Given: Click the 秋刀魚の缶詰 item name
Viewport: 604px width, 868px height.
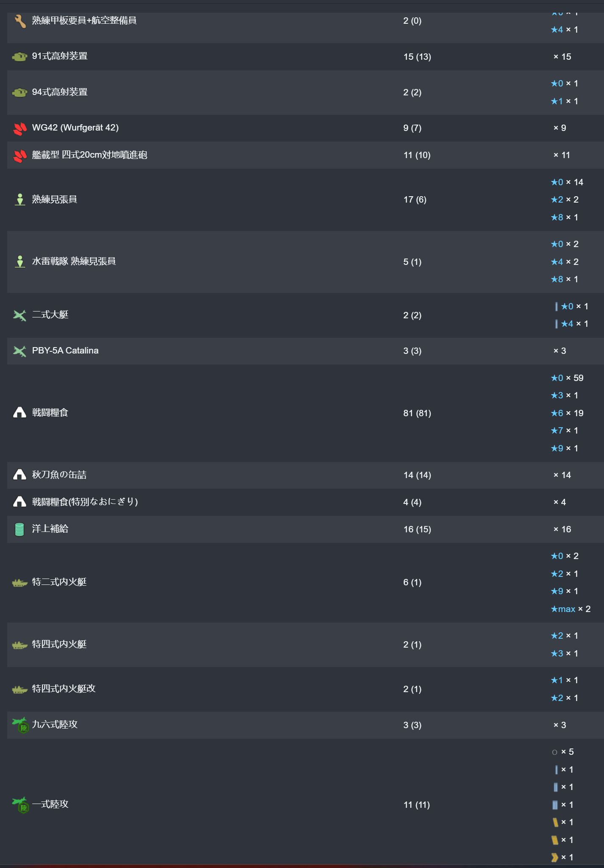Looking at the screenshot, I should point(59,475).
